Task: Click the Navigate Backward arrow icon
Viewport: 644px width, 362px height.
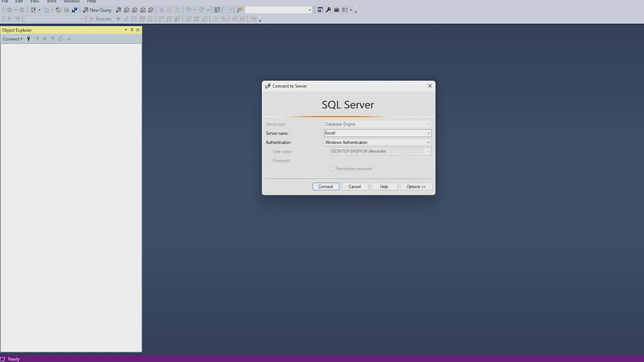Action: click(x=9, y=10)
